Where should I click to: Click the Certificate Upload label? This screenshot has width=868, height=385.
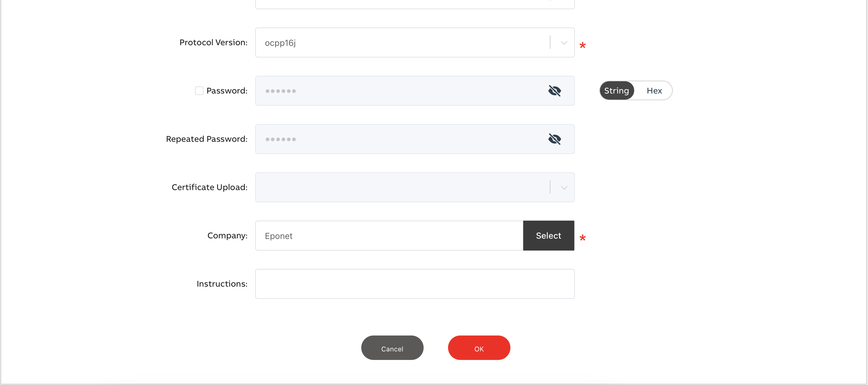(x=209, y=187)
